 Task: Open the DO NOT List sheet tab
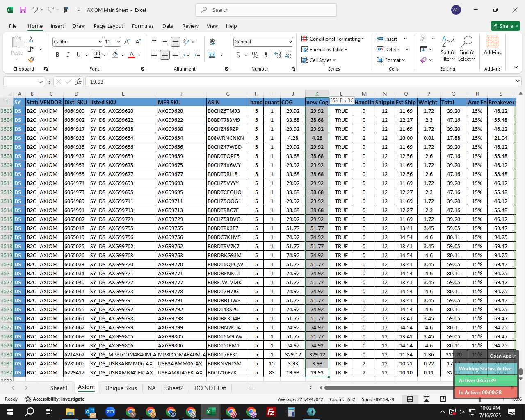(x=210, y=388)
